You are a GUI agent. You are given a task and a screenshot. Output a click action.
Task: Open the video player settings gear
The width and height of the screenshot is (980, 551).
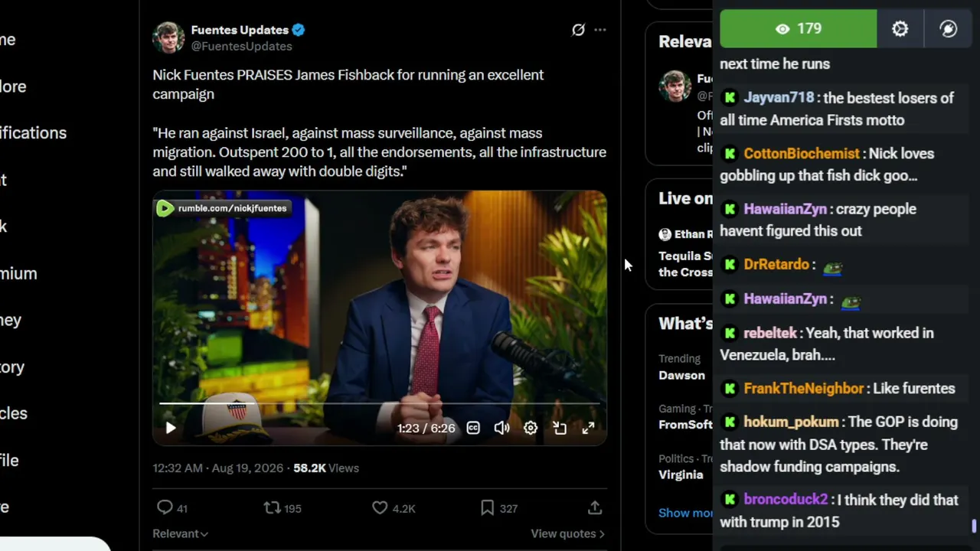[x=531, y=429]
